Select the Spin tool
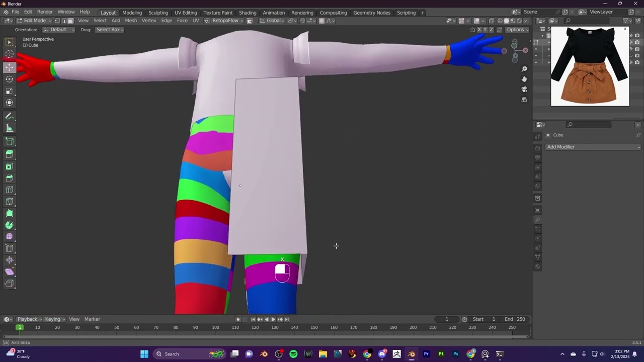 pyautogui.click(x=10, y=225)
